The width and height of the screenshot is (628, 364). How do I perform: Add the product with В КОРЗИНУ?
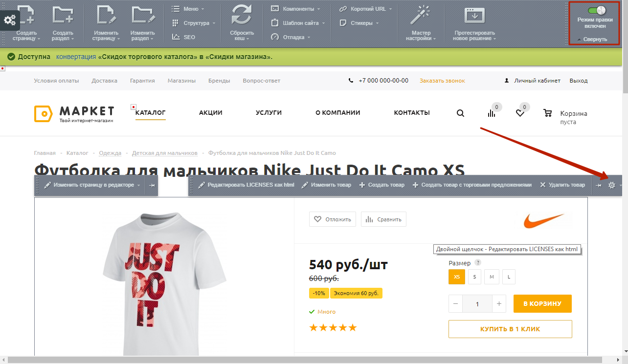pyautogui.click(x=542, y=304)
